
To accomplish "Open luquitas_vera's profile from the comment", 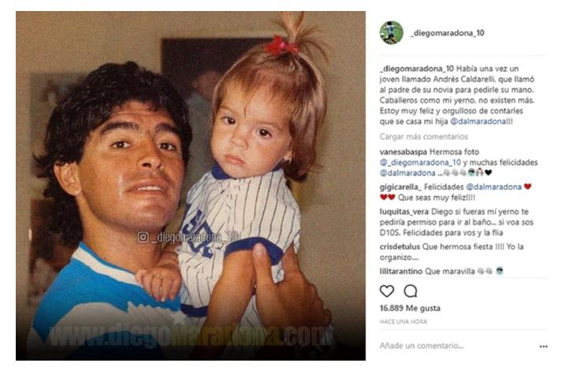I will pyautogui.click(x=404, y=212).
